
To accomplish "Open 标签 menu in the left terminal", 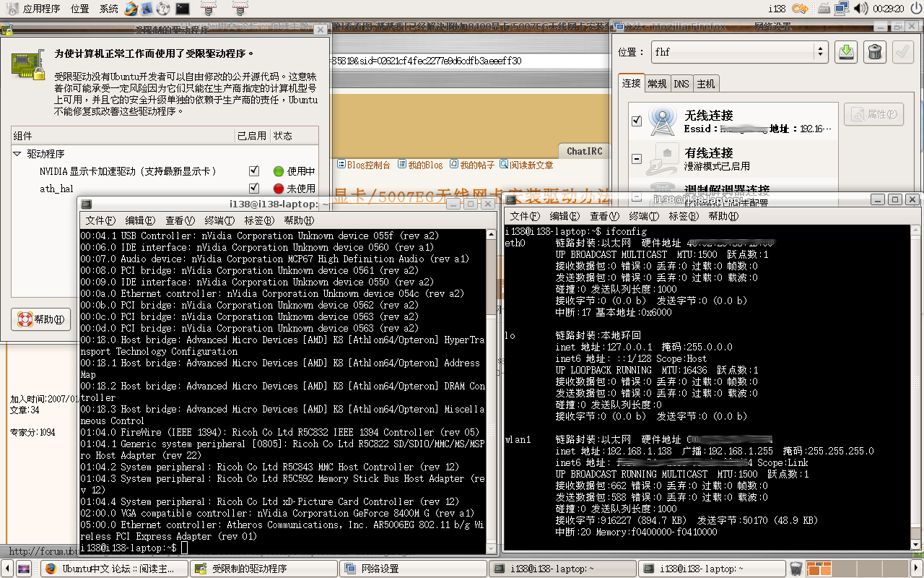I will coord(259,220).
